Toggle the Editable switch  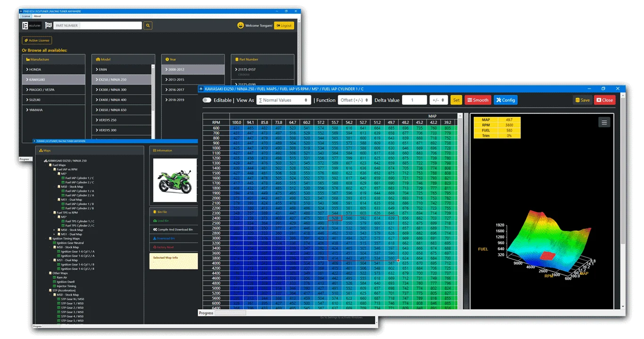206,100
